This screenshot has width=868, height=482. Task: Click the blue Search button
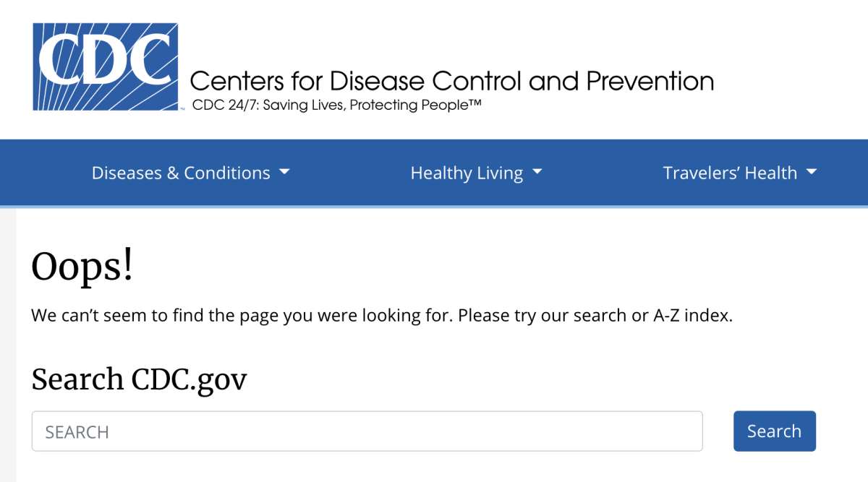click(775, 431)
